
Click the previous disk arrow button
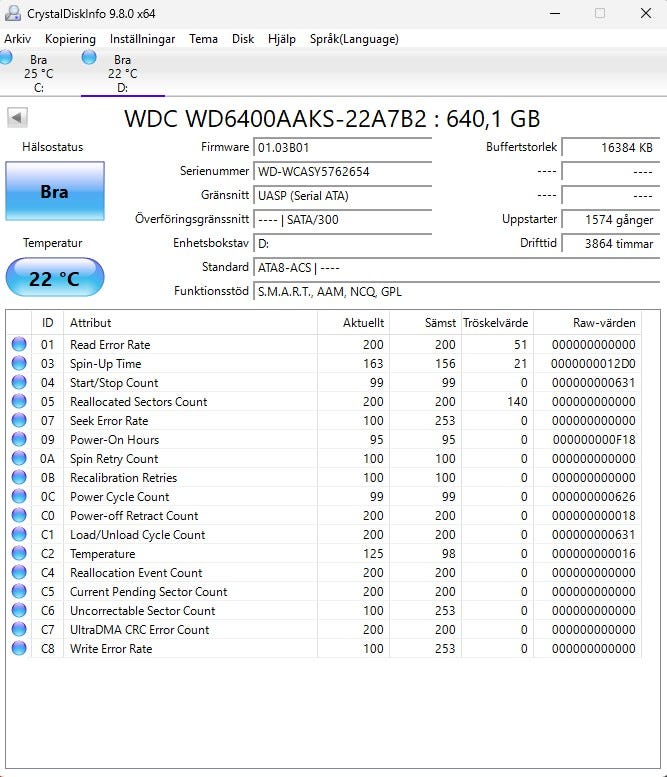17,118
